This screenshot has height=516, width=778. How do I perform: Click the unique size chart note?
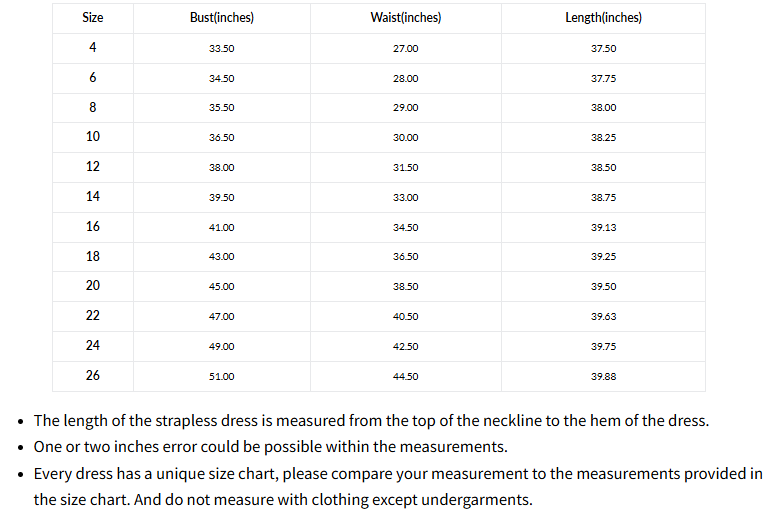click(x=398, y=473)
